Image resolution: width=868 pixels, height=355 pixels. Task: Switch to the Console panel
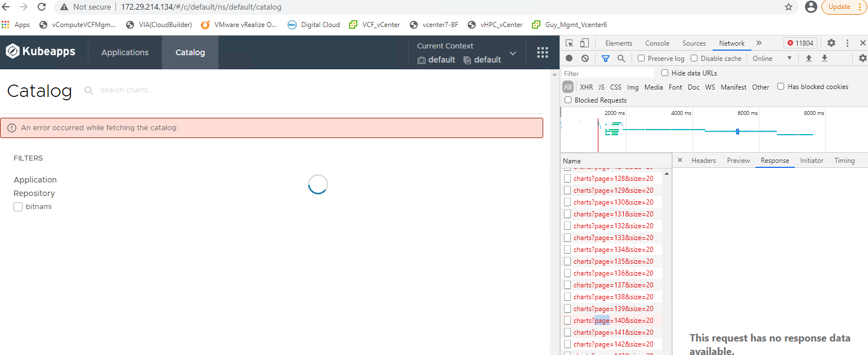pyautogui.click(x=657, y=43)
